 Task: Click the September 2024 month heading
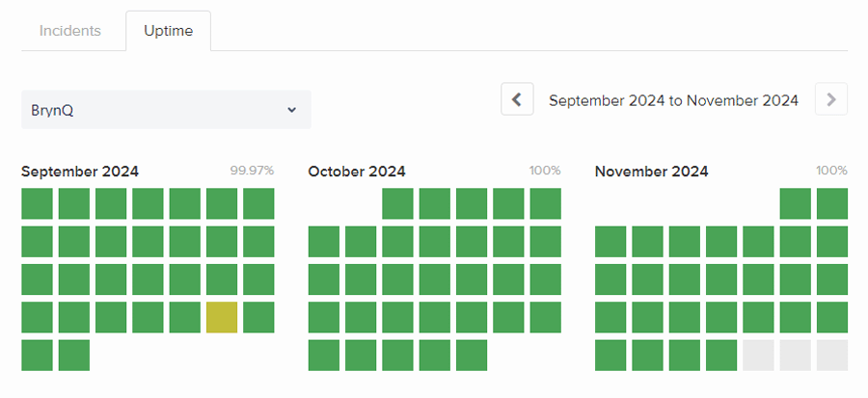(80, 172)
